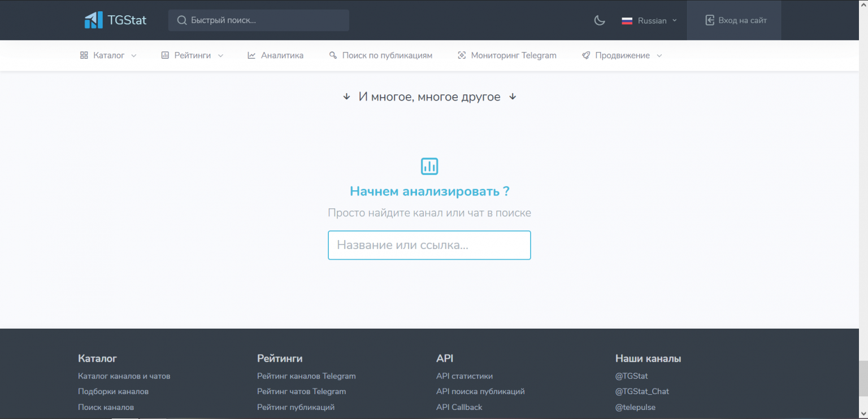The height and width of the screenshot is (419, 868).
Task: Click the Аналитика line-graph icon
Action: pyautogui.click(x=251, y=55)
